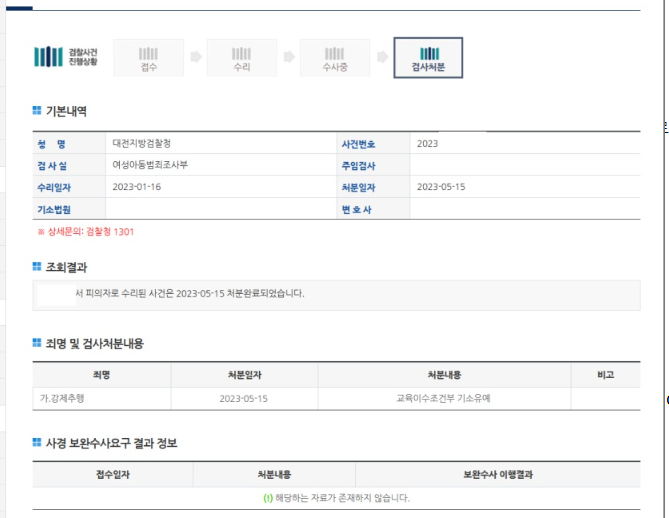Click the 사경 보완수사요구 결과 정보 heading
Screen dimensions: 669x518
(111, 442)
